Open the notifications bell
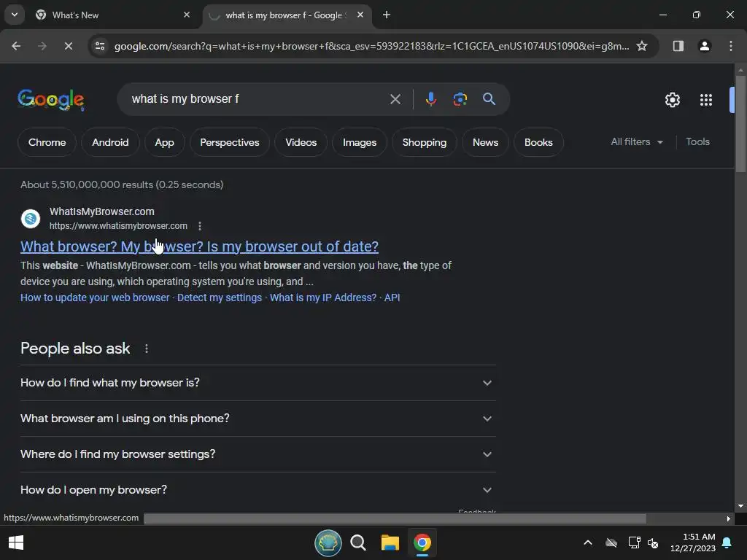The image size is (747, 560). click(727, 542)
